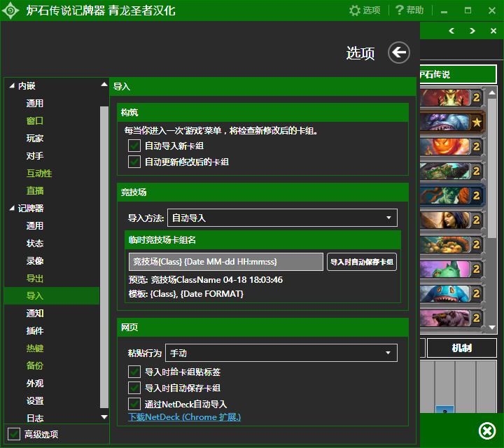Open 导出 settings page

pos(35,279)
